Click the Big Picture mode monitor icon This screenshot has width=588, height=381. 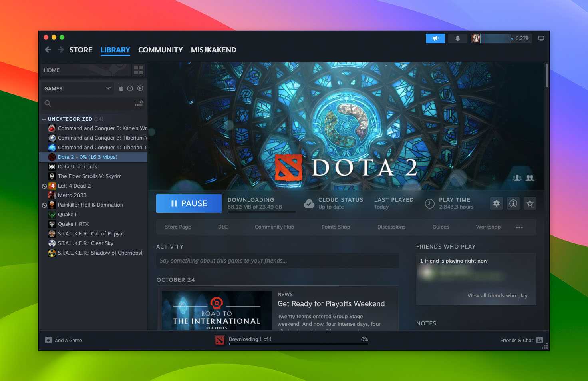(541, 38)
